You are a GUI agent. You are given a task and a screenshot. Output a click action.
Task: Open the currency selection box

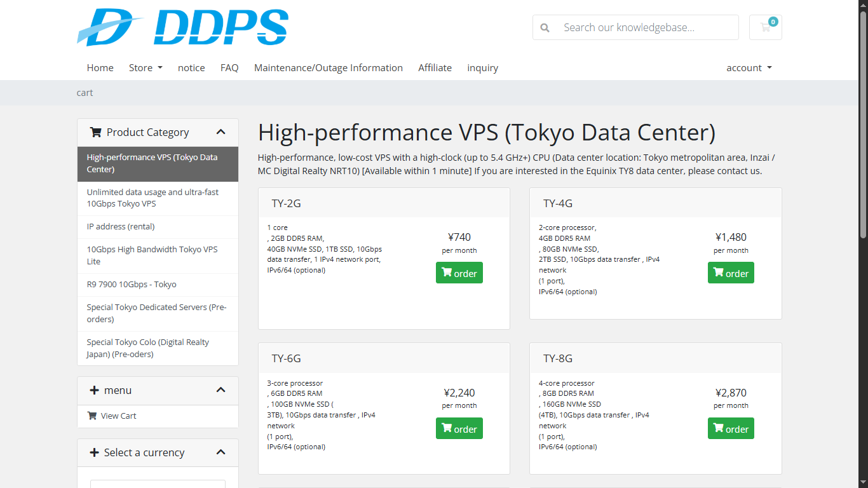[x=158, y=484]
